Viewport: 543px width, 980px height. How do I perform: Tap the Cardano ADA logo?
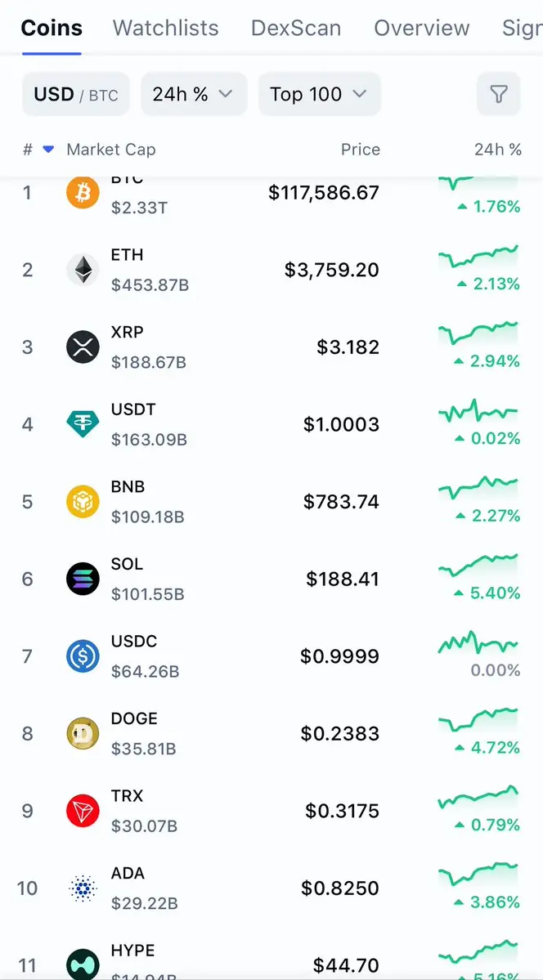83,888
